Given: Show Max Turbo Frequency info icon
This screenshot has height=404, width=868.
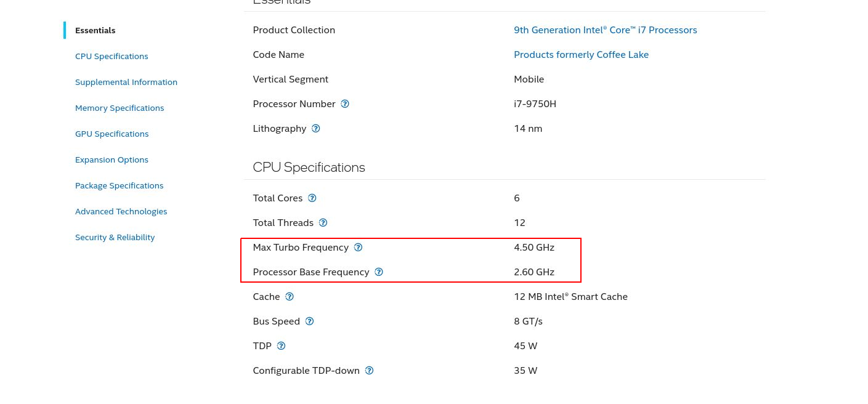Looking at the screenshot, I should (x=359, y=248).
